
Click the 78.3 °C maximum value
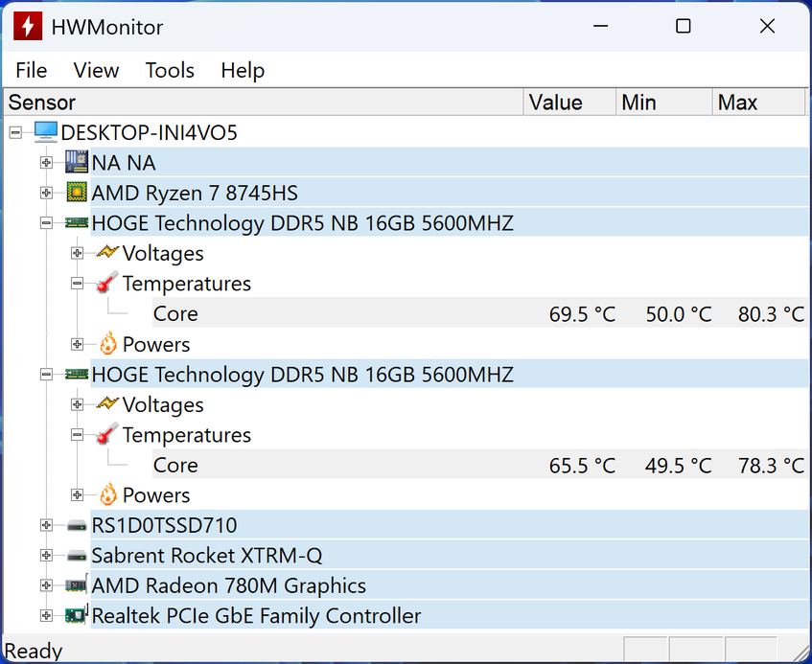coord(771,466)
